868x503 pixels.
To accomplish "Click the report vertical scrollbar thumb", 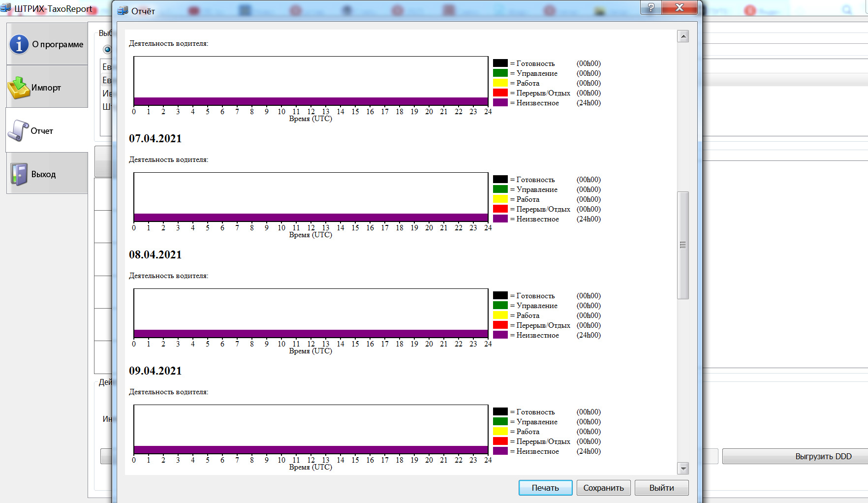I will 683,245.
